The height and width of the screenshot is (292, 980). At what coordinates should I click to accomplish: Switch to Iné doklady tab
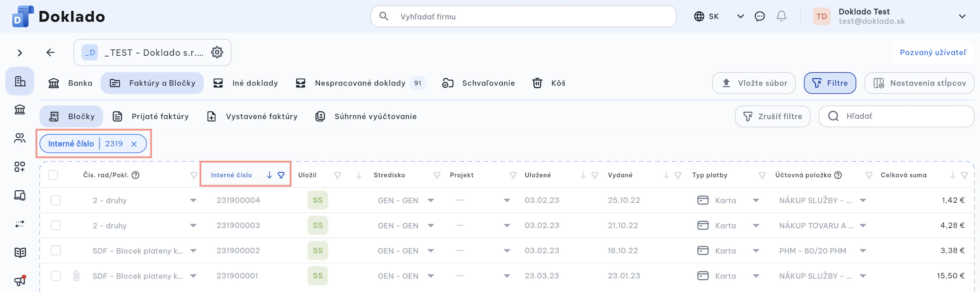coord(246,83)
